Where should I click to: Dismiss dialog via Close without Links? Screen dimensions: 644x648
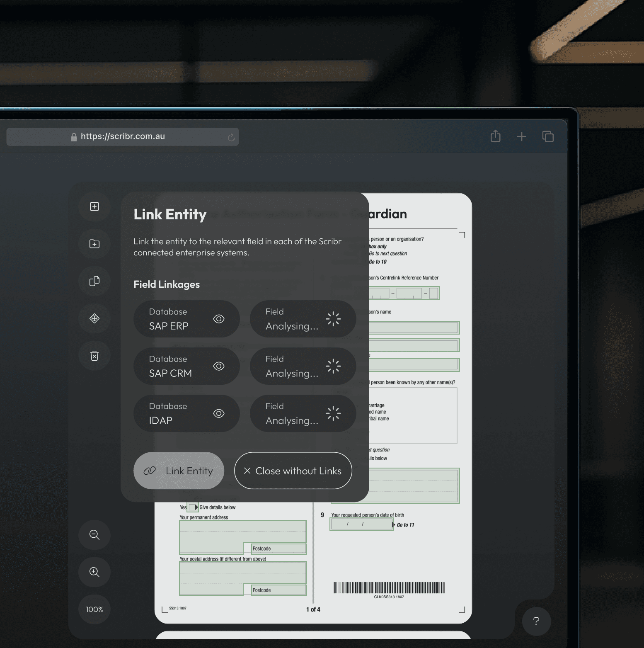293,471
